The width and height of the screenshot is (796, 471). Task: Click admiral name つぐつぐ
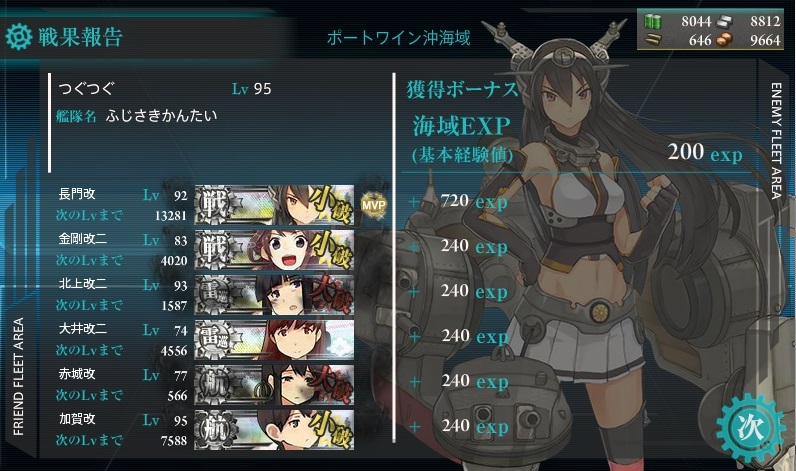click(x=86, y=88)
